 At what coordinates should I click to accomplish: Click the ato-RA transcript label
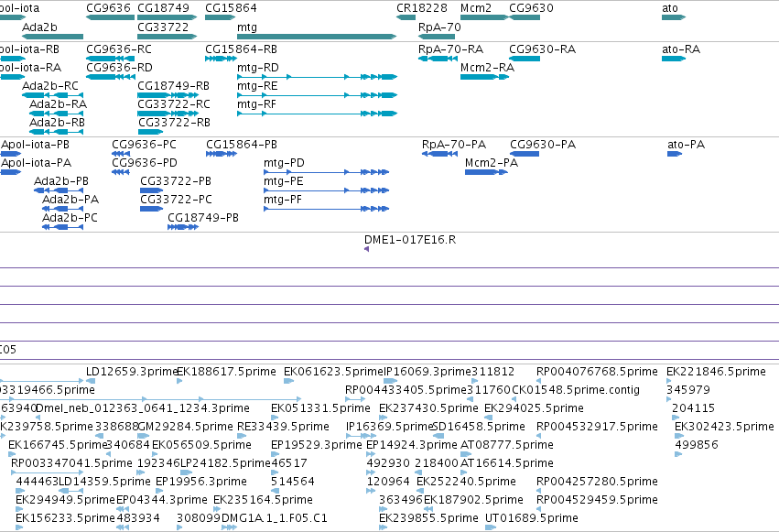pyautogui.click(x=681, y=49)
